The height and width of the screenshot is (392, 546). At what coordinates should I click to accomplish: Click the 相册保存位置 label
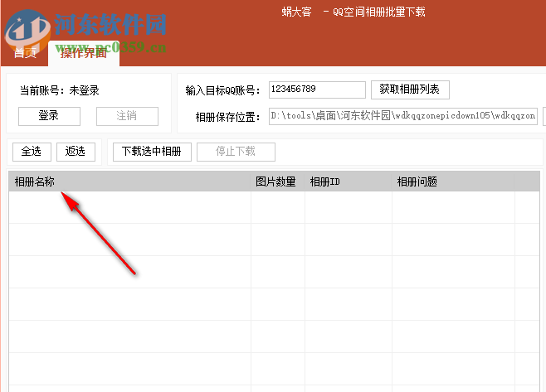(x=227, y=117)
